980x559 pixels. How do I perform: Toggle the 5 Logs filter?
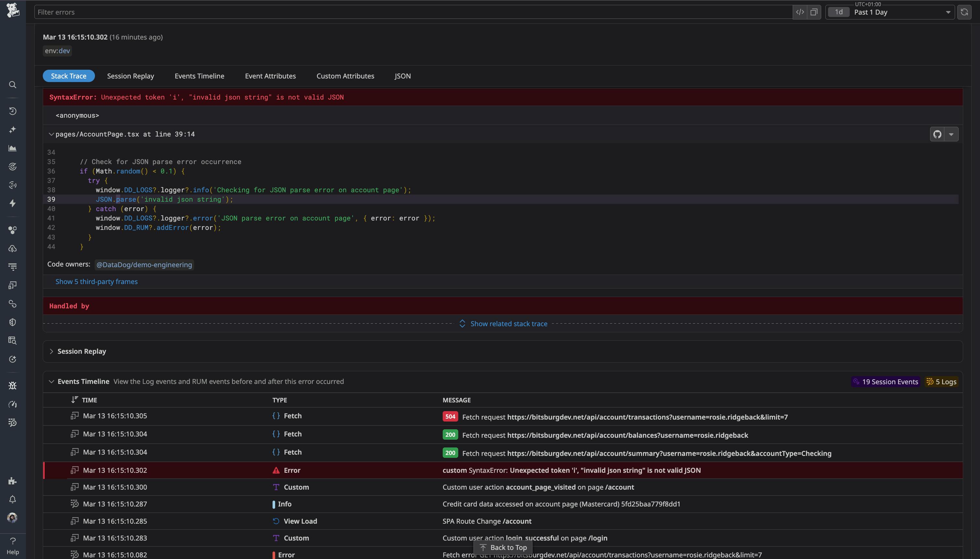point(941,382)
